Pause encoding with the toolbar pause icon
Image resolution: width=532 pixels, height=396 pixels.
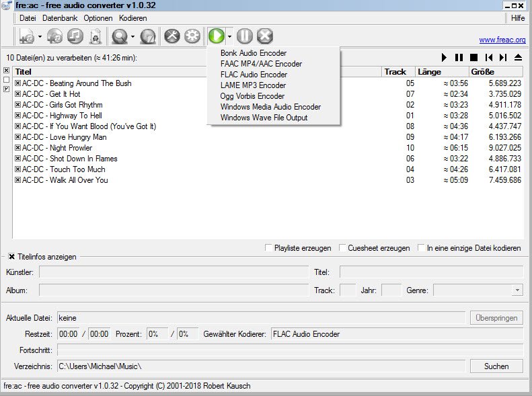coord(245,36)
